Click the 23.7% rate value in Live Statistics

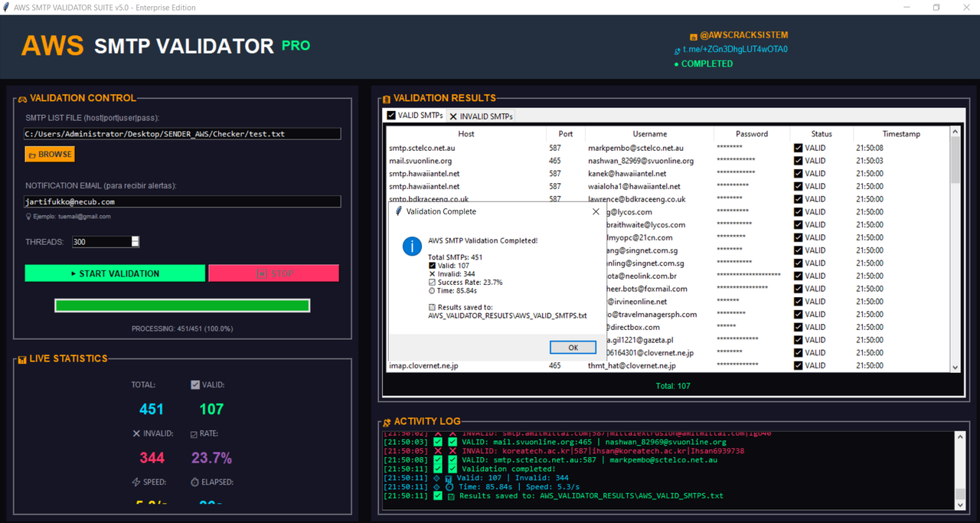coord(211,458)
